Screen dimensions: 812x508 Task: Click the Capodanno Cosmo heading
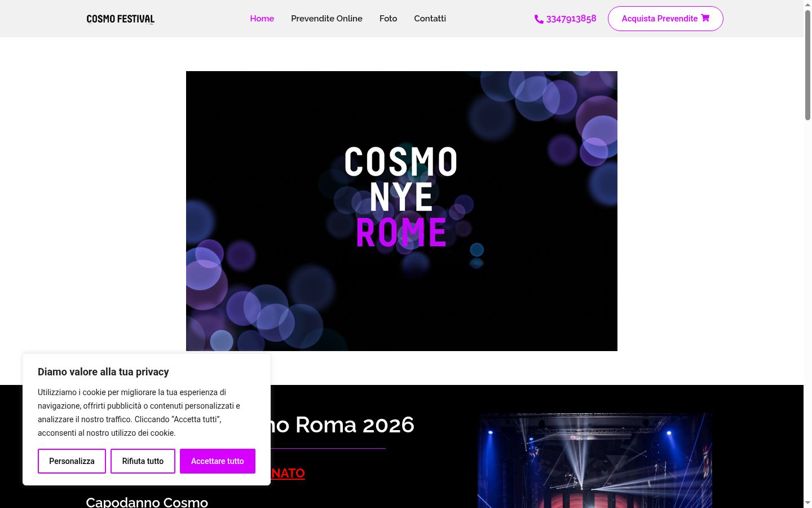click(x=147, y=502)
